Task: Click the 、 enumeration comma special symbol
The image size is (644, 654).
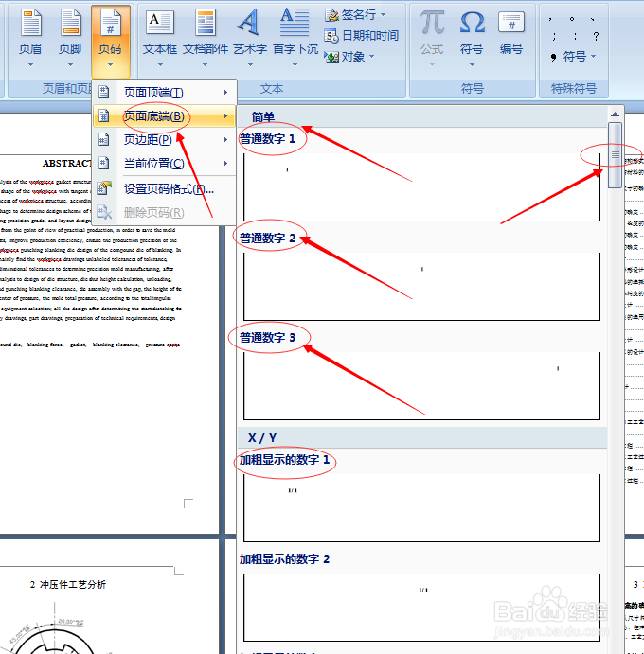Action: tap(592, 19)
